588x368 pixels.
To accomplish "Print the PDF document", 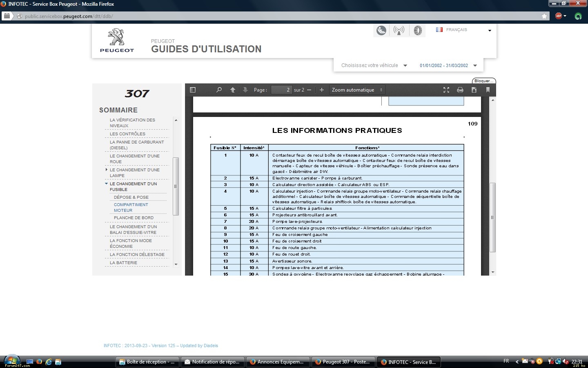I will click(460, 90).
